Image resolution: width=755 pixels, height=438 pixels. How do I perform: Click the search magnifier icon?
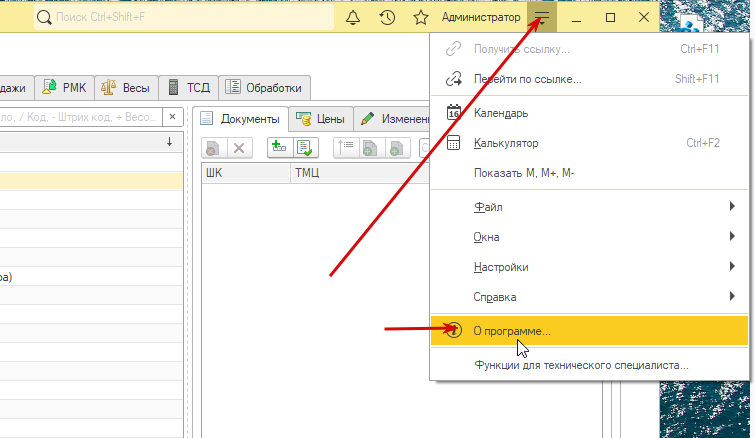click(x=44, y=17)
